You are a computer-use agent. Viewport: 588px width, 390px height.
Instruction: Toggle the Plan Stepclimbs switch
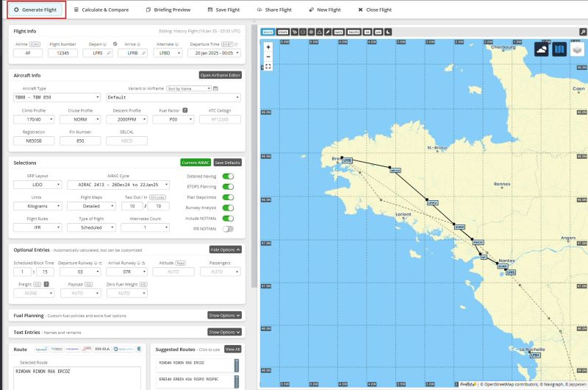228,197
